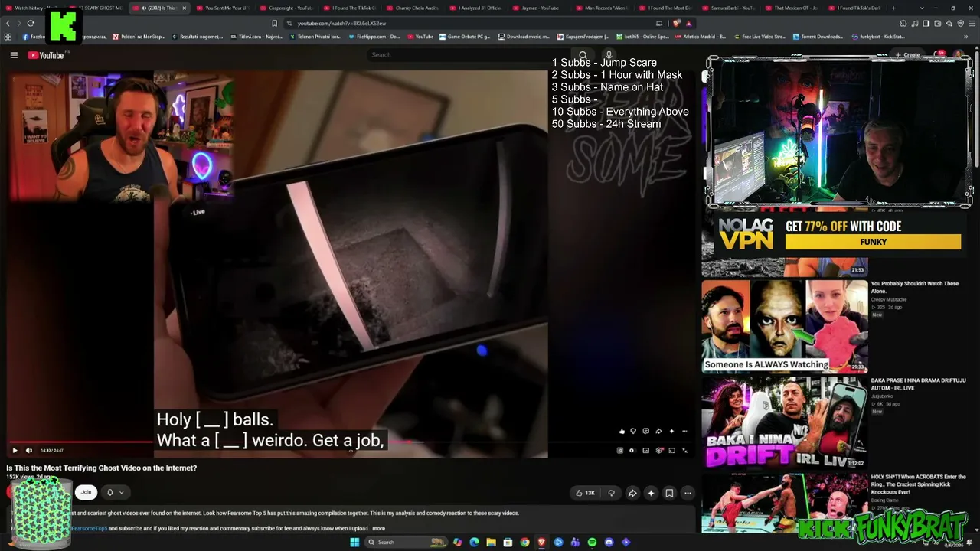Click the youtube.com address bar URL

click(341, 24)
